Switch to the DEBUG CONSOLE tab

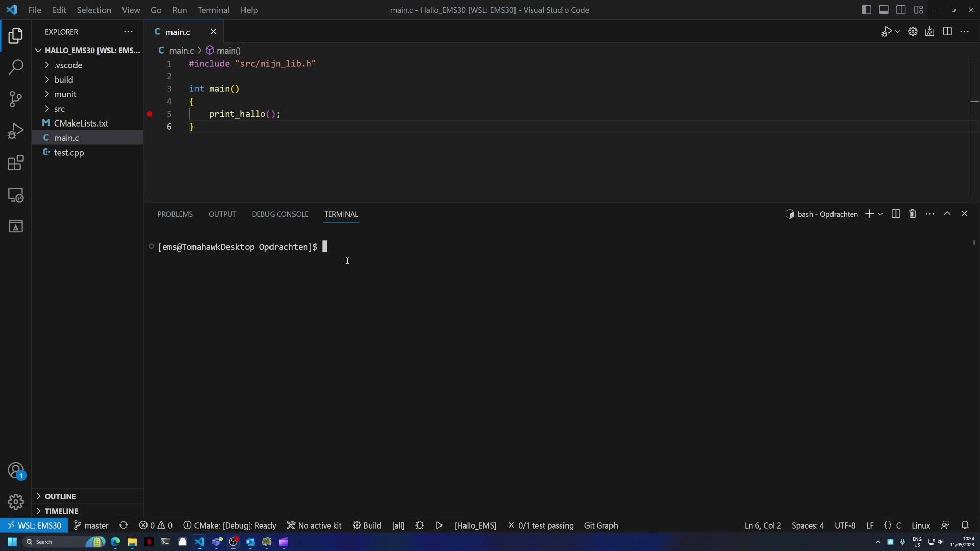coord(280,214)
